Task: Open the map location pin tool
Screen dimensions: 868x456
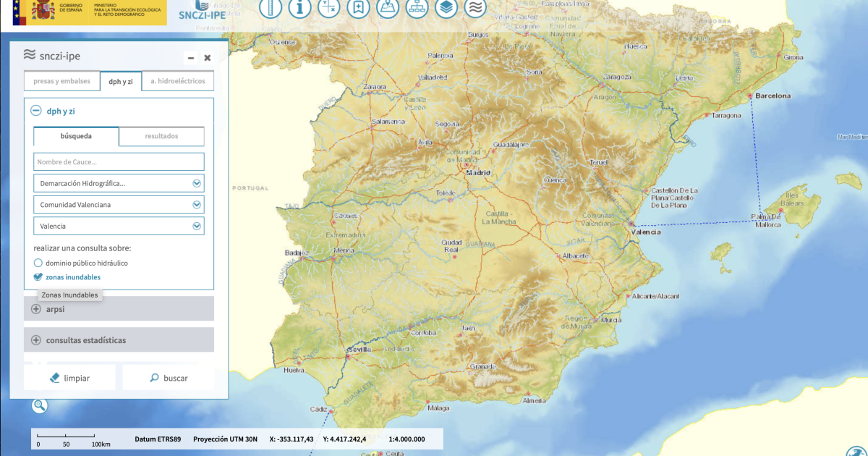Action: 388,10
